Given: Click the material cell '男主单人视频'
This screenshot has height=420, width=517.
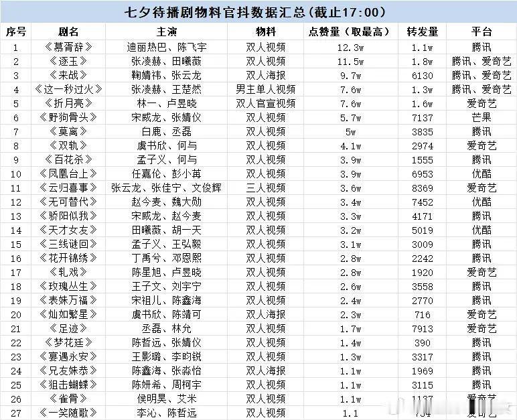Looking at the screenshot, I should pyautogui.click(x=265, y=89).
